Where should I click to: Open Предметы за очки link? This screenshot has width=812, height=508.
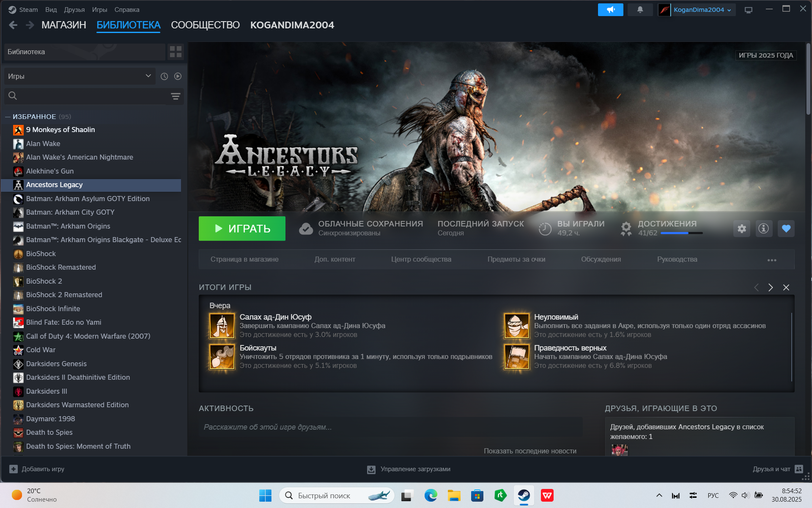tap(516, 259)
